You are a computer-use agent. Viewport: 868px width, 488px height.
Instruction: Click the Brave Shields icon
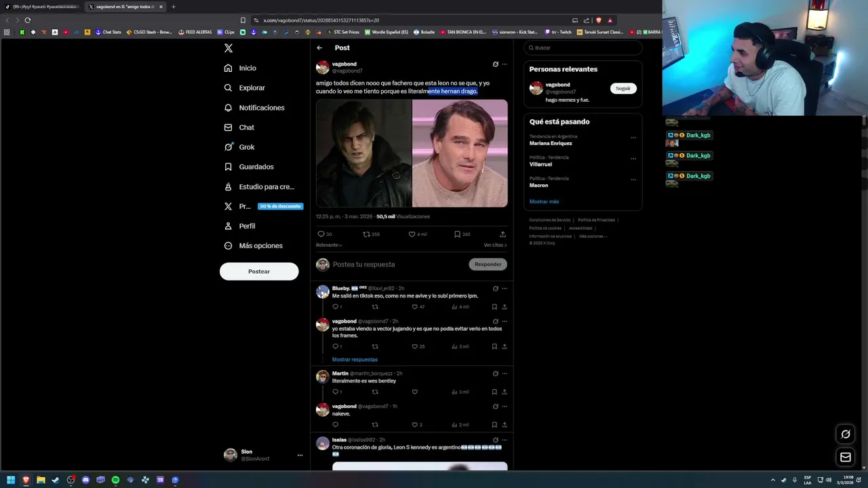coord(598,20)
